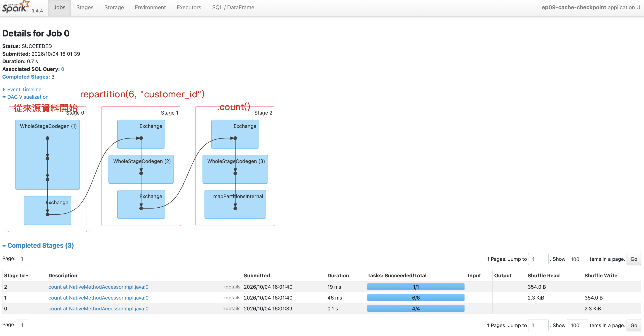644x336 pixels.
Task: Open the stage 0 count description link
Action: click(x=98, y=309)
